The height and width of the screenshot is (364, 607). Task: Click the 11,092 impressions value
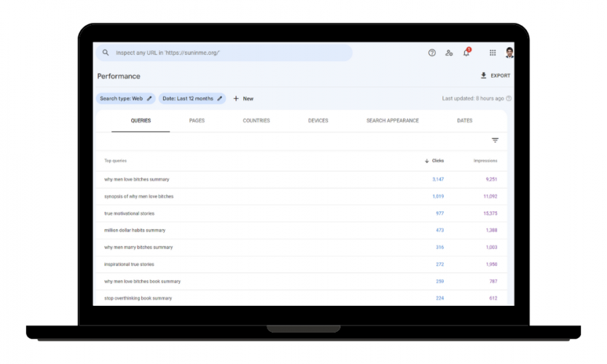click(490, 197)
